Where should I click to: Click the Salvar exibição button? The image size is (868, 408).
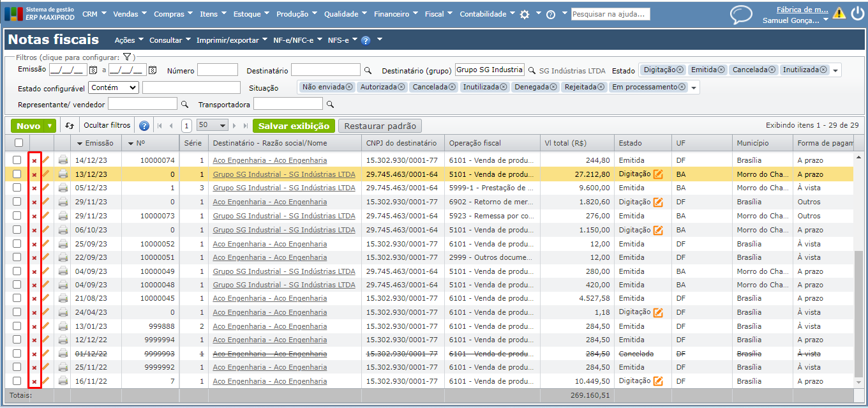[x=294, y=126]
